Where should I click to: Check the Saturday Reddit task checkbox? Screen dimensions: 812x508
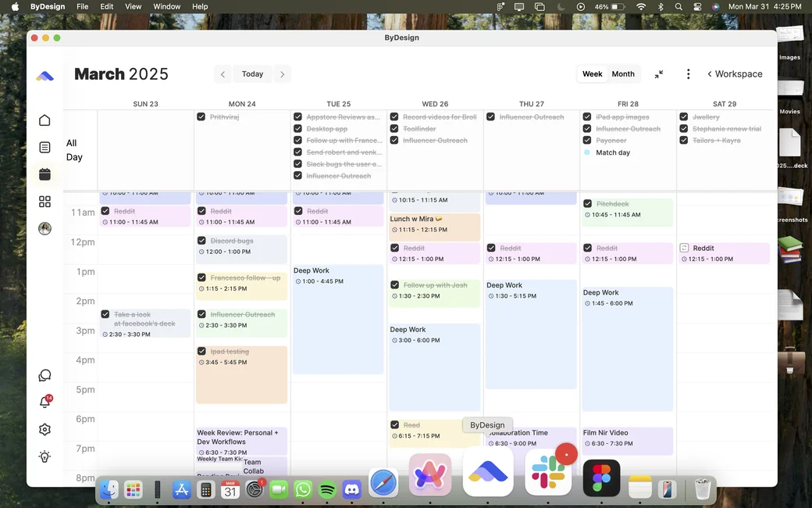(684, 248)
